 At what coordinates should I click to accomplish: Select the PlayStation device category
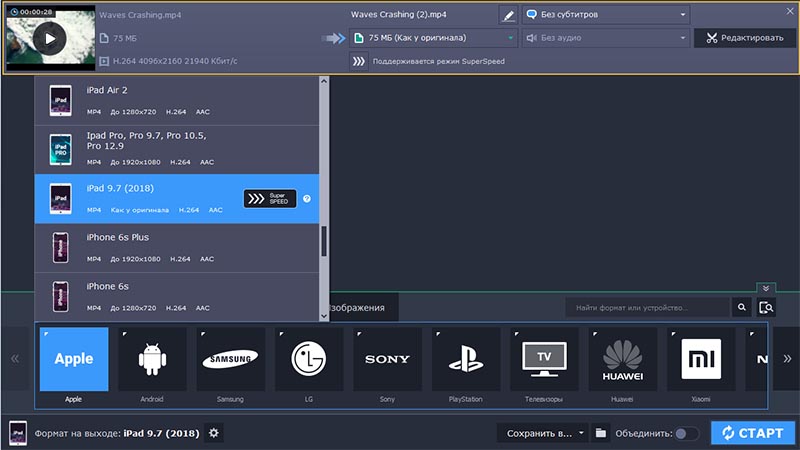(x=466, y=359)
